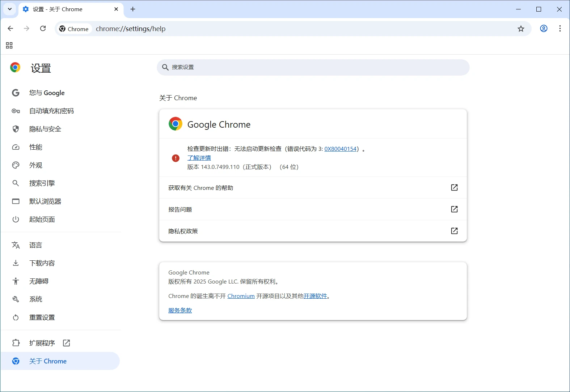Screen dimensions: 570x392
Task: Click the 搜索设置 search field
Action: click(x=313, y=68)
